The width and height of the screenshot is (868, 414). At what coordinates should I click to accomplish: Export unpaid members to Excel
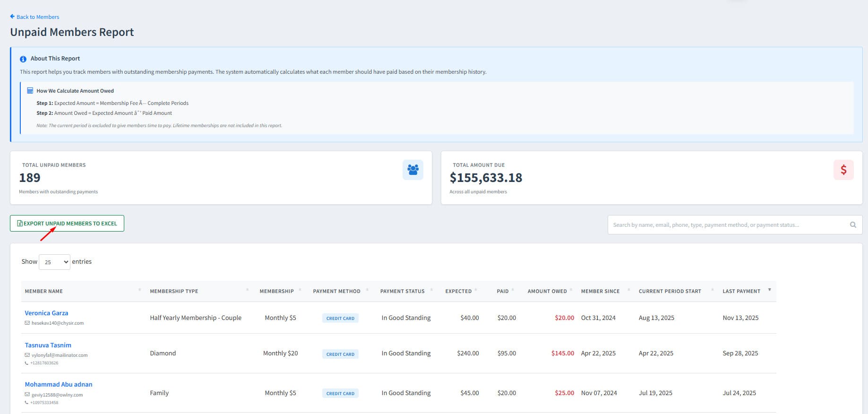pyautogui.click(x=67, y=224)
